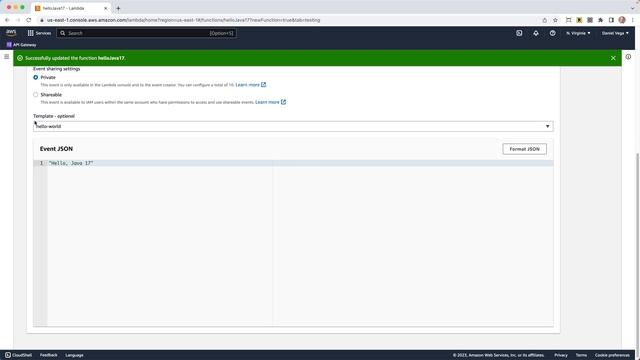Bookmark this page with the star

coord(555,20)
